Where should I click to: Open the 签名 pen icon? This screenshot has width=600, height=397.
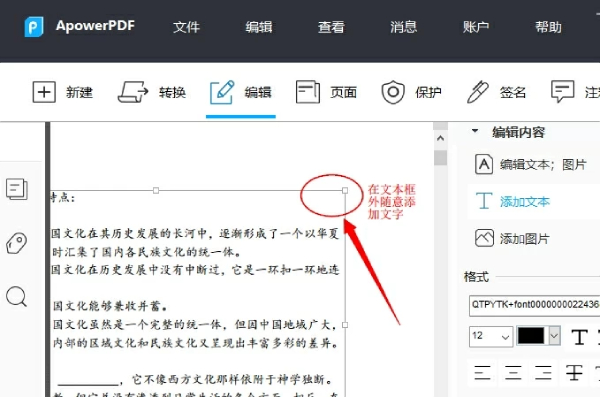(x=478, y=92)
